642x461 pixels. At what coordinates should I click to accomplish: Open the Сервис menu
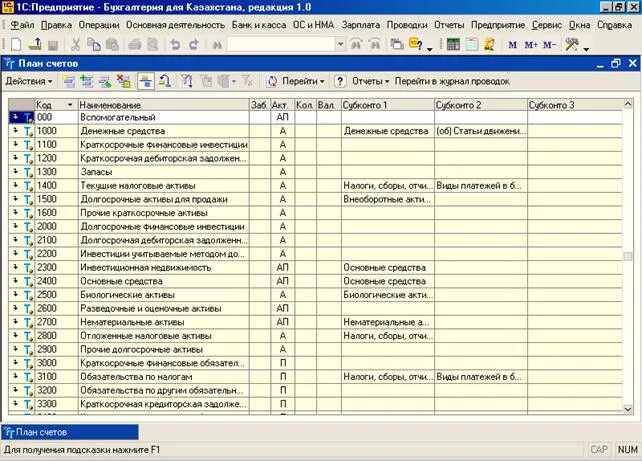click(x=547, y=25)
